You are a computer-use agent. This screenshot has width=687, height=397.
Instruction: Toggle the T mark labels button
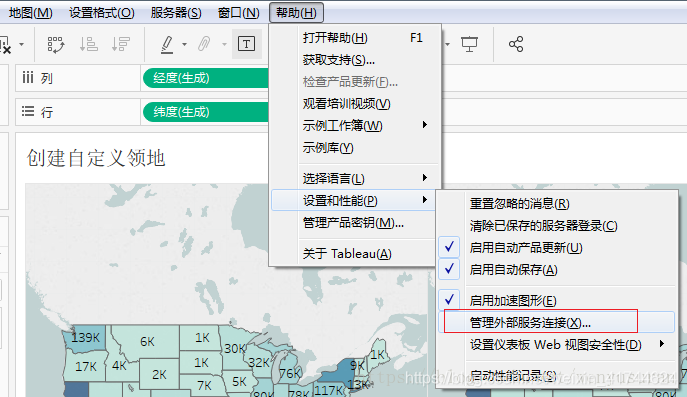coord(246,44)
